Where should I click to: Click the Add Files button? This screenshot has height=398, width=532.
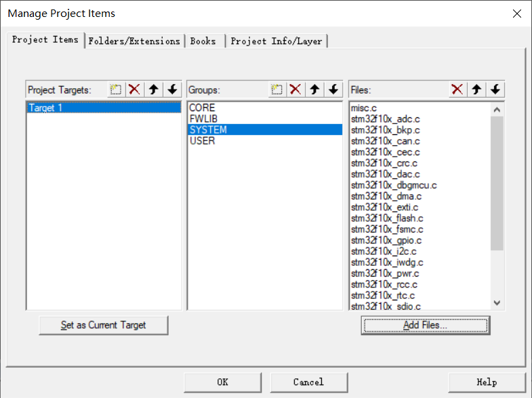(426, 325)
